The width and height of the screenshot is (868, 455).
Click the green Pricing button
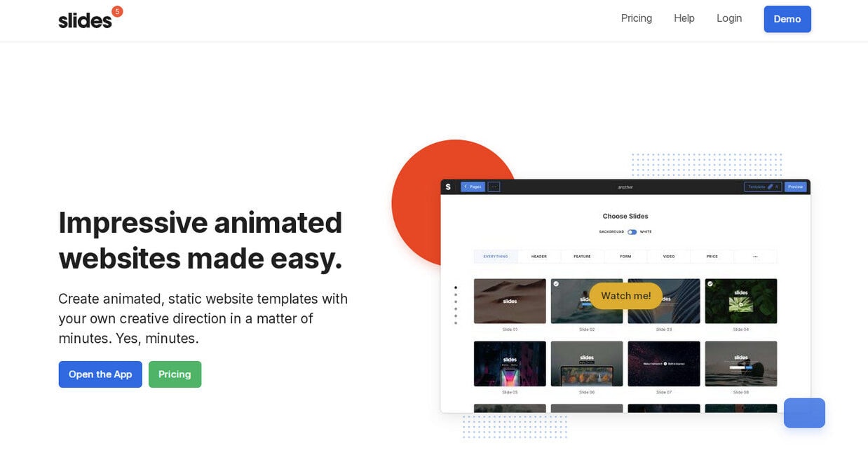(x=175, y=374)
